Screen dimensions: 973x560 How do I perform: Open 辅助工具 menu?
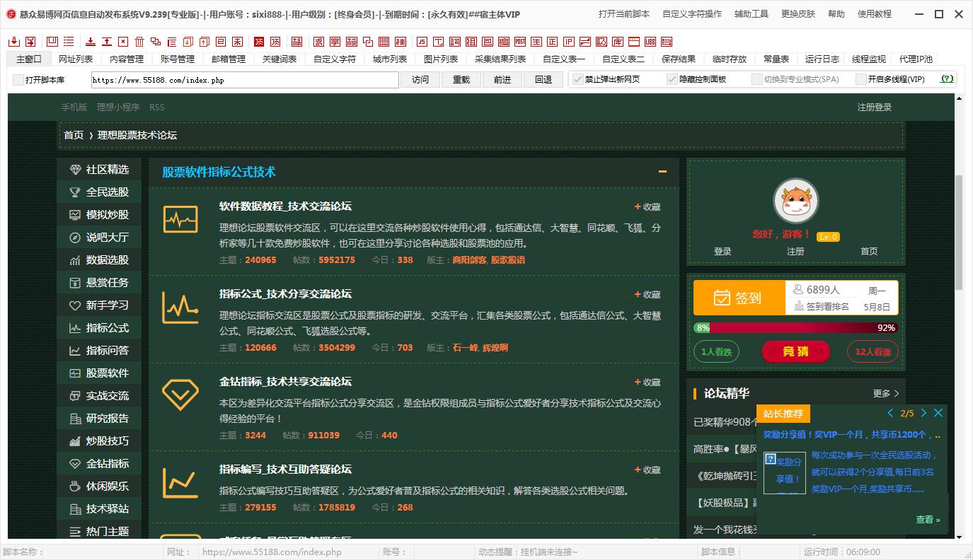(752, 14)
